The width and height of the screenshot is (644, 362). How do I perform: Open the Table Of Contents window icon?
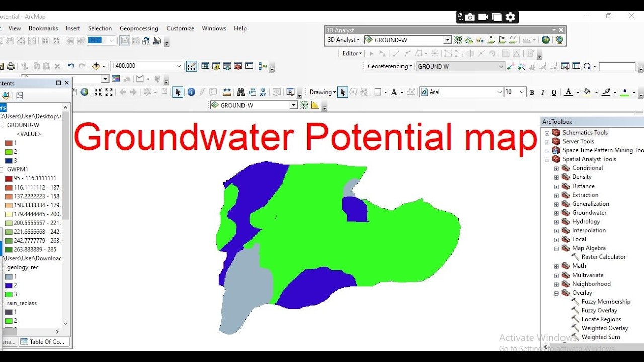coord(205,66)
